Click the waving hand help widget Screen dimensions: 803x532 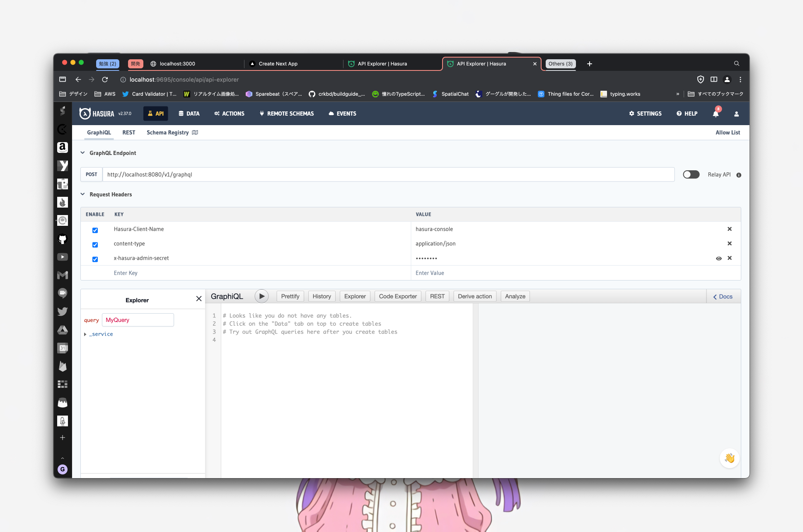click(729, 458)
